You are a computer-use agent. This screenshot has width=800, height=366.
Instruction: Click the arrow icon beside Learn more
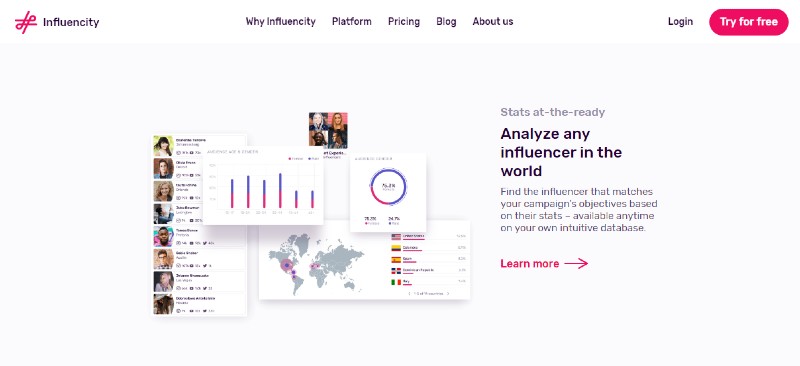point(576,263)
